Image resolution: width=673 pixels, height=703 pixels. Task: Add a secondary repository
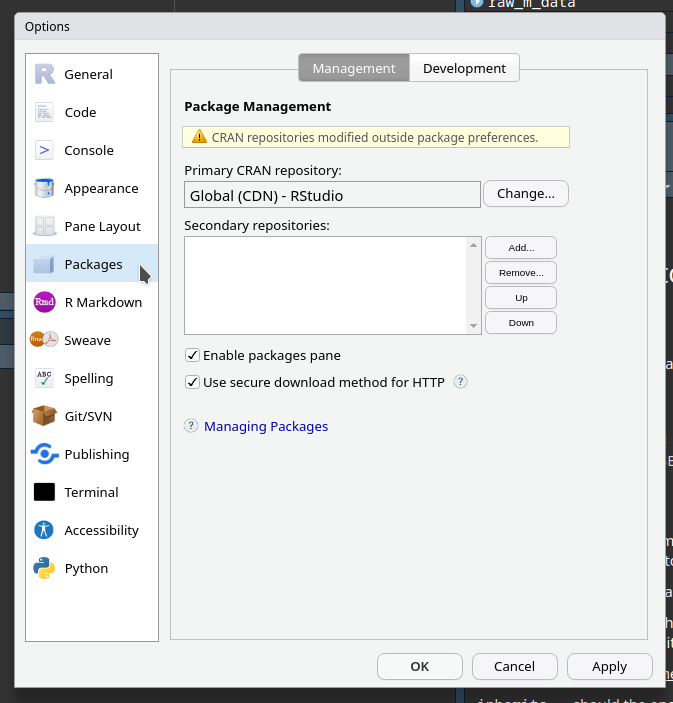(521, 247)
